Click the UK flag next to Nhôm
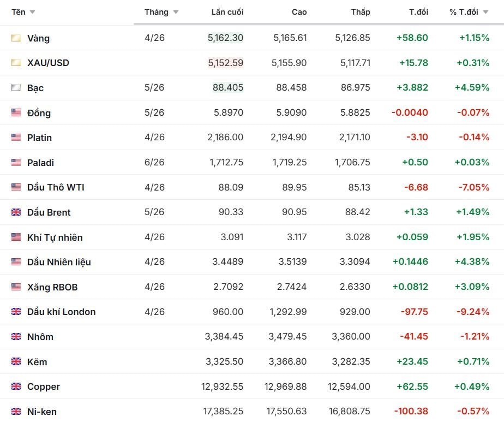504x422 pixels. [x=16, y=337]
